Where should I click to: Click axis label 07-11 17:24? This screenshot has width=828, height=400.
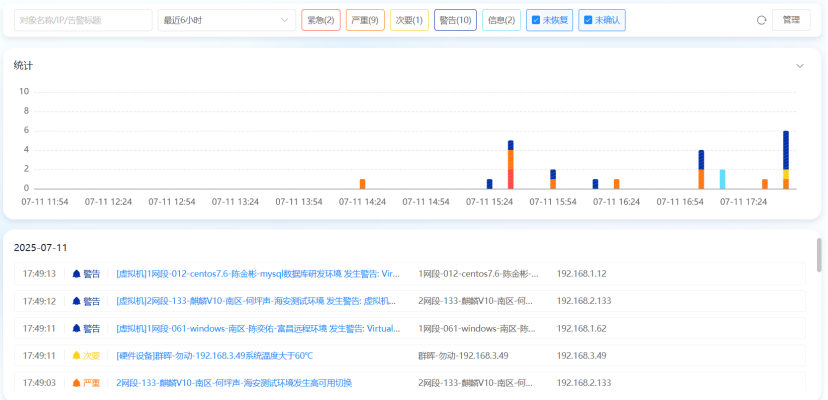pyautogui.click(x=743, y=201)
